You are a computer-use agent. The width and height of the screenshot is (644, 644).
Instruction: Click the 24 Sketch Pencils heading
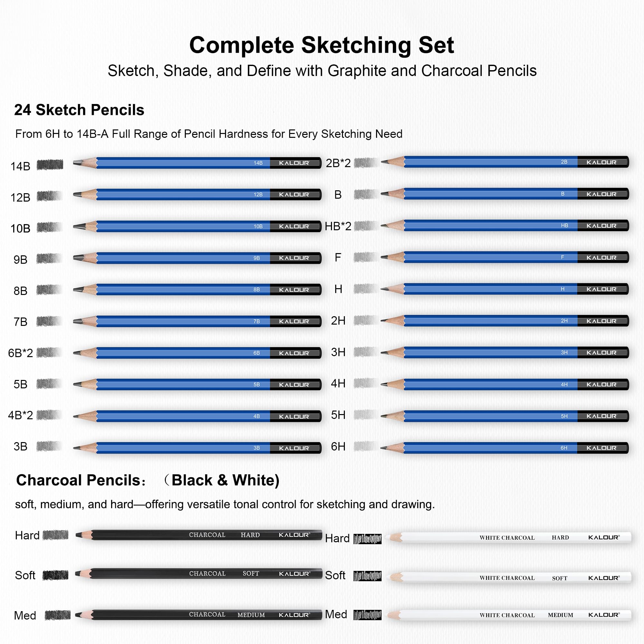pyautogui.click(x=79, y=110)
